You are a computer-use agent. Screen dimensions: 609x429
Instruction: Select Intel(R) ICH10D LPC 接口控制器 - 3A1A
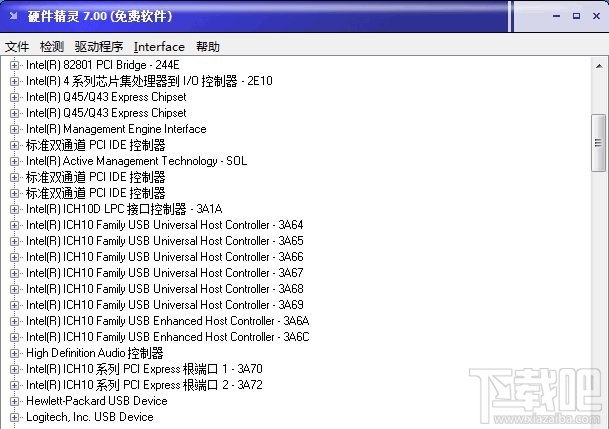point(124,209)
